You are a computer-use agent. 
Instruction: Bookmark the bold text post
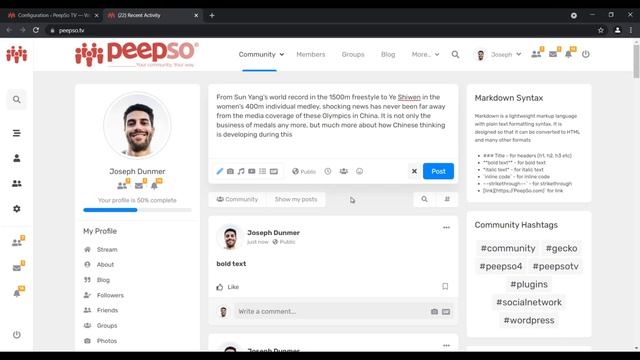(x=445, y=287)
